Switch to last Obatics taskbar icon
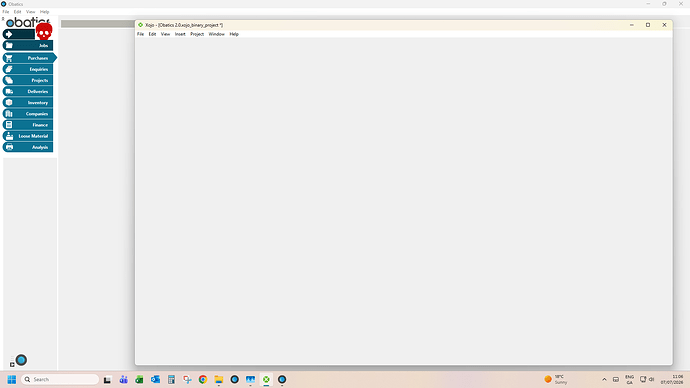Screen dimensions: 690x388 click(x=282, y=379)
